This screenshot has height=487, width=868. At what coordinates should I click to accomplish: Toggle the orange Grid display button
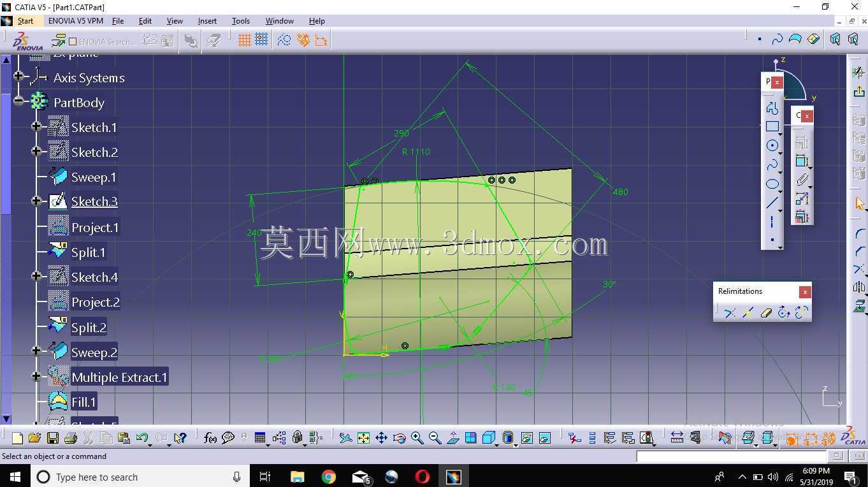(x=244, y=40)
